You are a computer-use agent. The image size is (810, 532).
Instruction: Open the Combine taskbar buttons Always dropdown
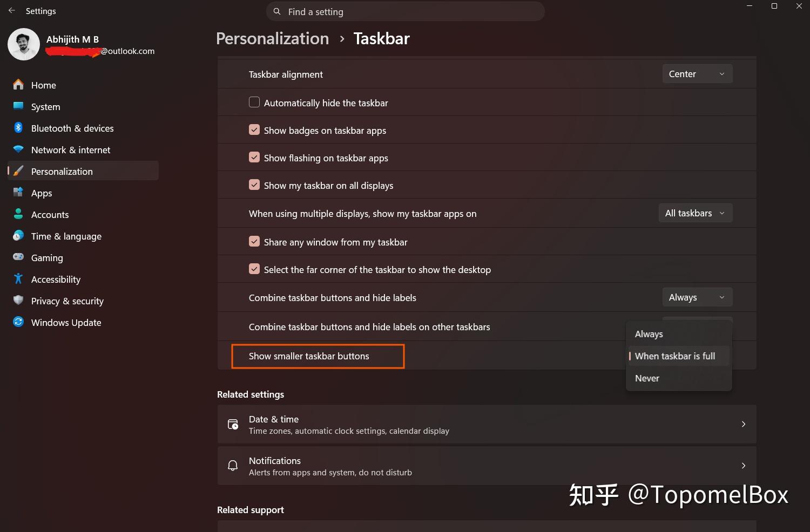(x=697, y=297)
